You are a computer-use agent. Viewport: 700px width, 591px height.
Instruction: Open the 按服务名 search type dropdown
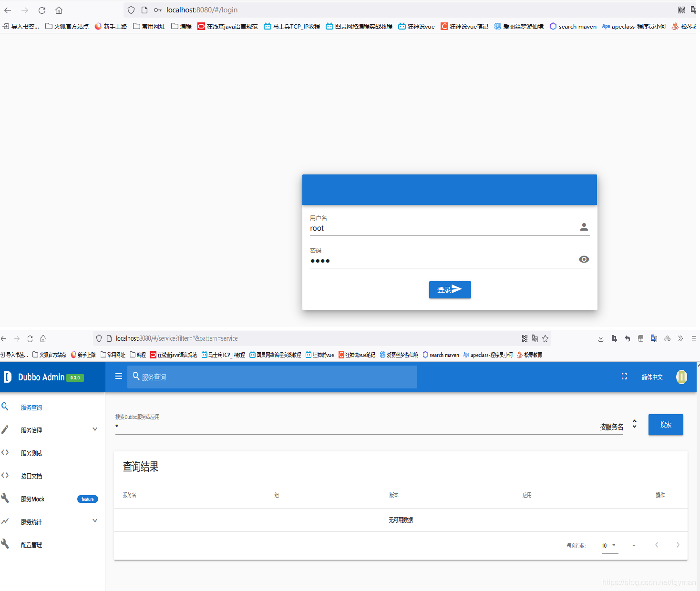(618, 426)
